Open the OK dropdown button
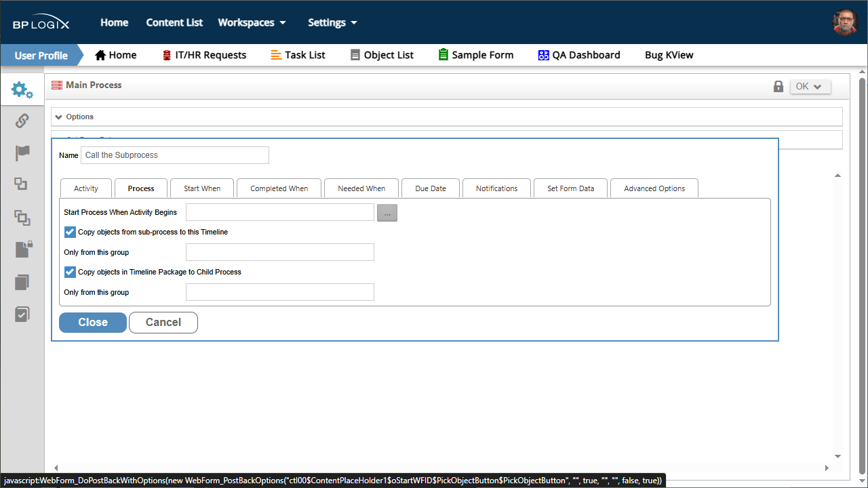Viewport: 868px width, 488px height. point(810,87)
